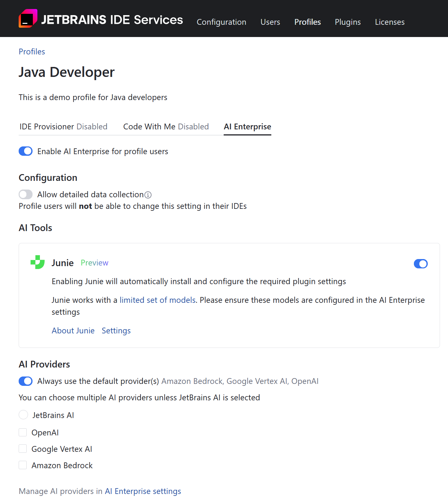This screenshot has height=502, width=448.
Task: Turn off the Junie toggle switch
Action: click(421, 264)
